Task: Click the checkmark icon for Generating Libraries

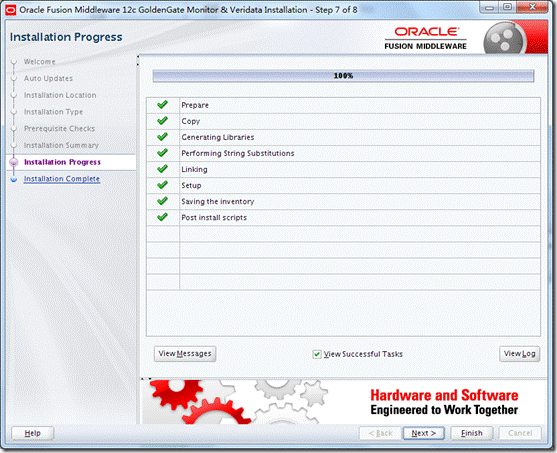Action: pos(162,136)
